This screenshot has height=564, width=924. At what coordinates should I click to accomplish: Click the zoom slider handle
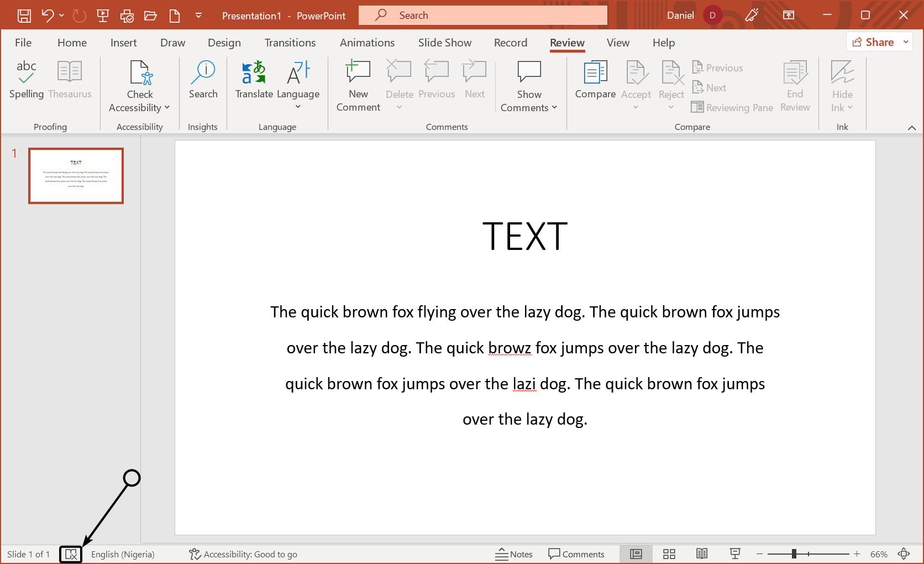tap(794, 554)
